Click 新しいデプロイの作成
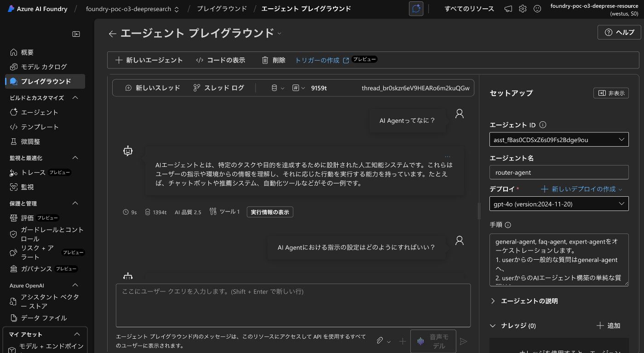644x353 pixels. tap(581, 189)
